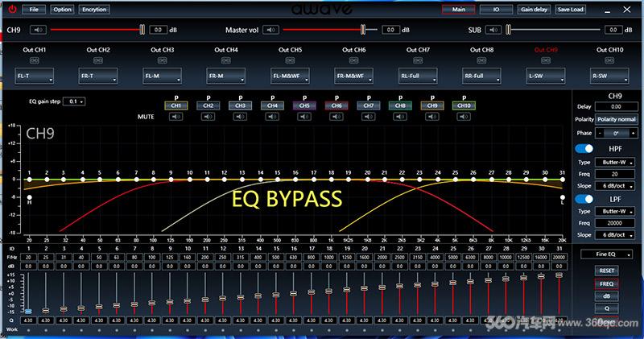644x339 pixels.
Task: Open HPF Slope dropdown
Action: coord(615,186)
